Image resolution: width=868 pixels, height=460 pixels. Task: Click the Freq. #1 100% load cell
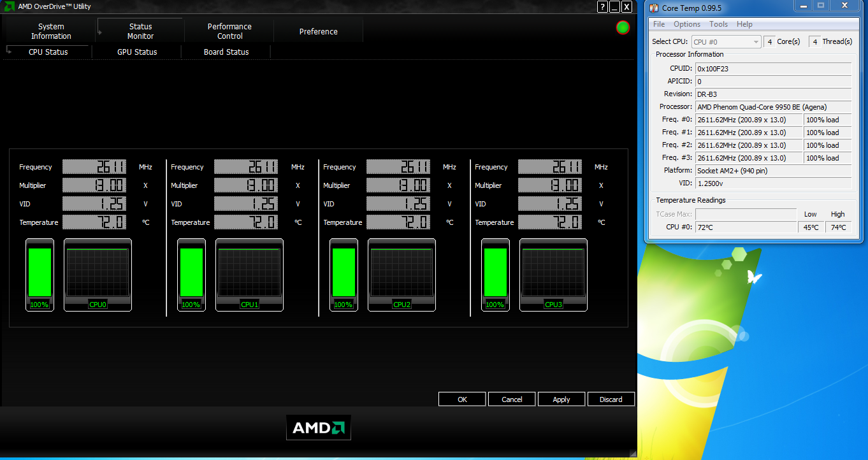828,132
